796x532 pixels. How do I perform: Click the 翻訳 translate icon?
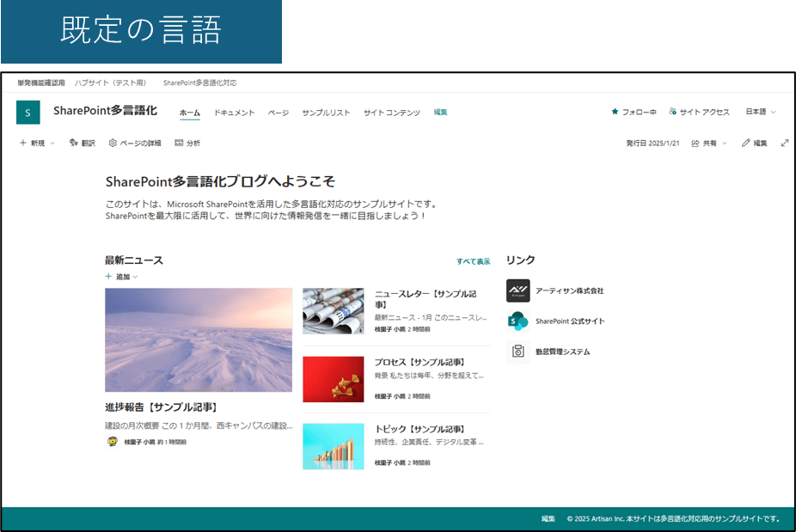[x=74, y=143]
